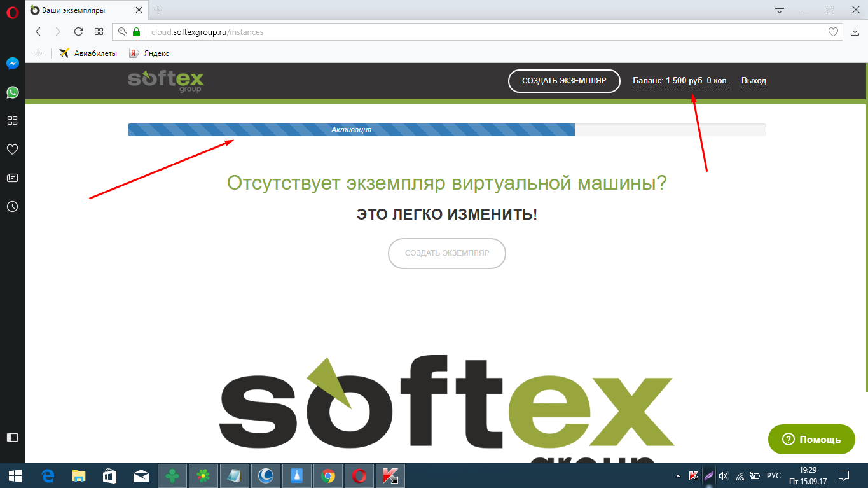
Task: Reload the current page
Action: point(79,32)
